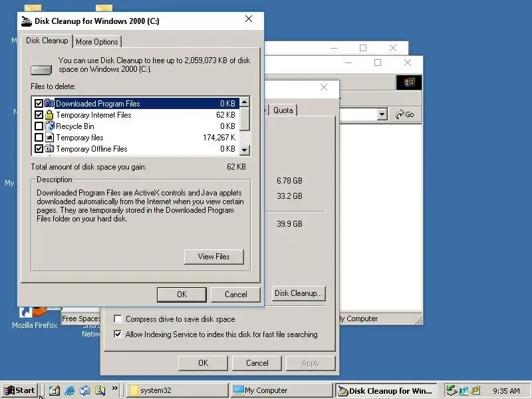Select the Recycle Bin row text
Image resolution: width=532 pixels, height=399 pixels.
[75, 126]
